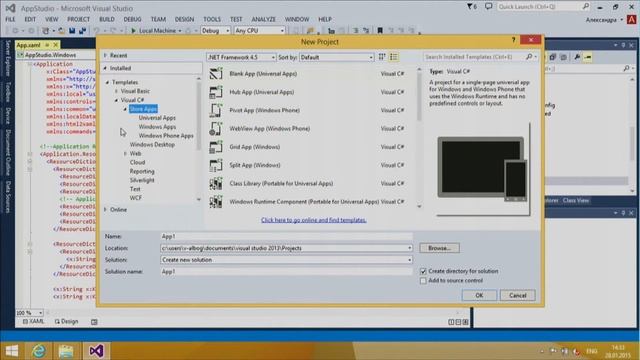The image size is (640, 360).
Task: Click the Search Installed Templates box
Action: 474,57
